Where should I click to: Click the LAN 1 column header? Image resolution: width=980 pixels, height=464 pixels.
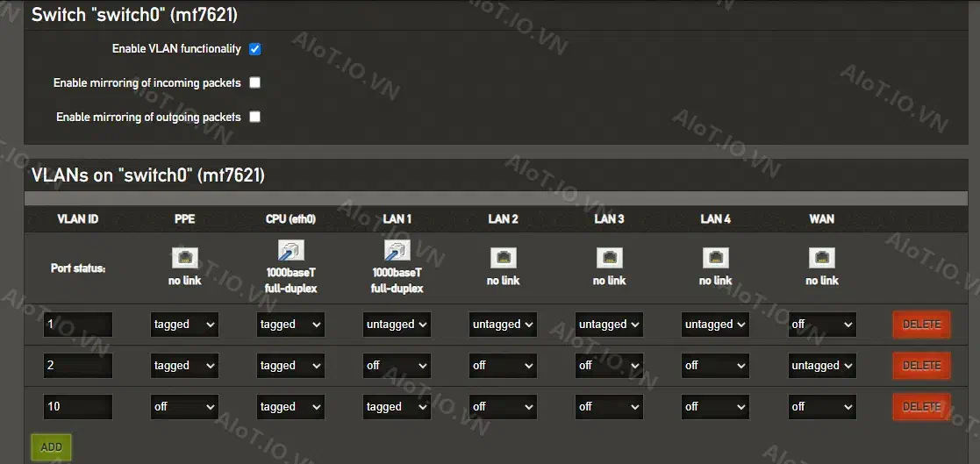[x=397, y=219]
